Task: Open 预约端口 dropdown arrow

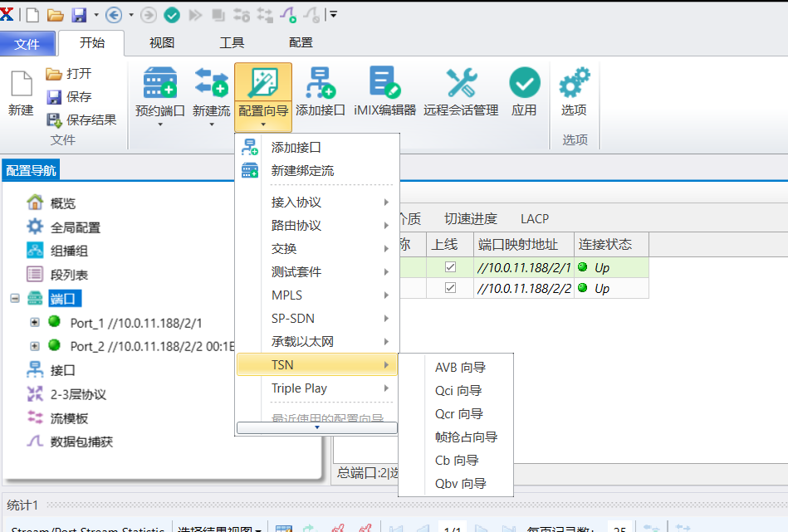Action: coord(160,124)
